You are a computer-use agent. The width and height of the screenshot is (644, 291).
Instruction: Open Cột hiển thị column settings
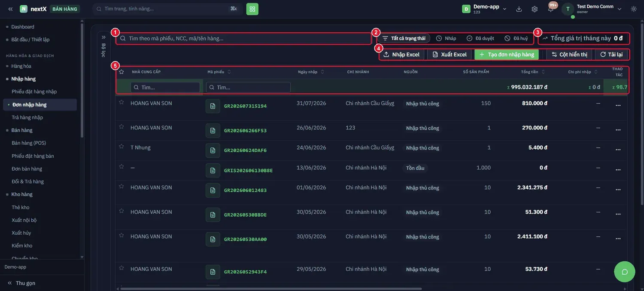(x=569, y=55)
